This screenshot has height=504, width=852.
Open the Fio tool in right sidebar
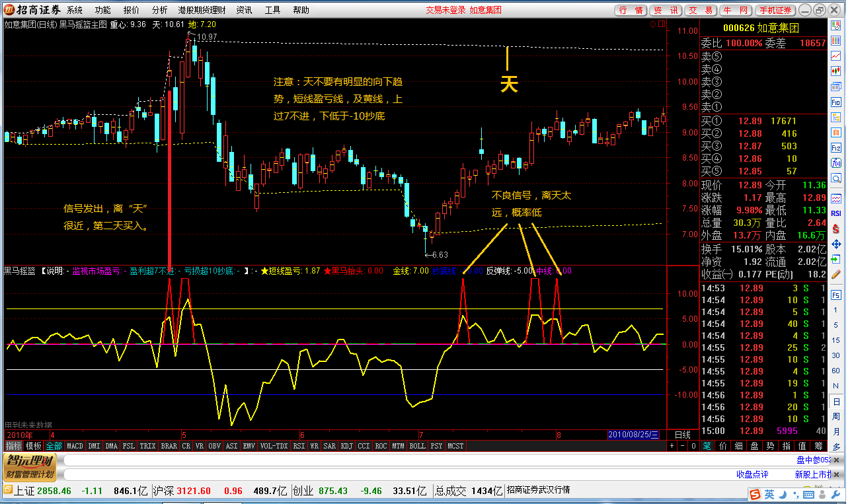pyautogui.click(x=836, y=102)
